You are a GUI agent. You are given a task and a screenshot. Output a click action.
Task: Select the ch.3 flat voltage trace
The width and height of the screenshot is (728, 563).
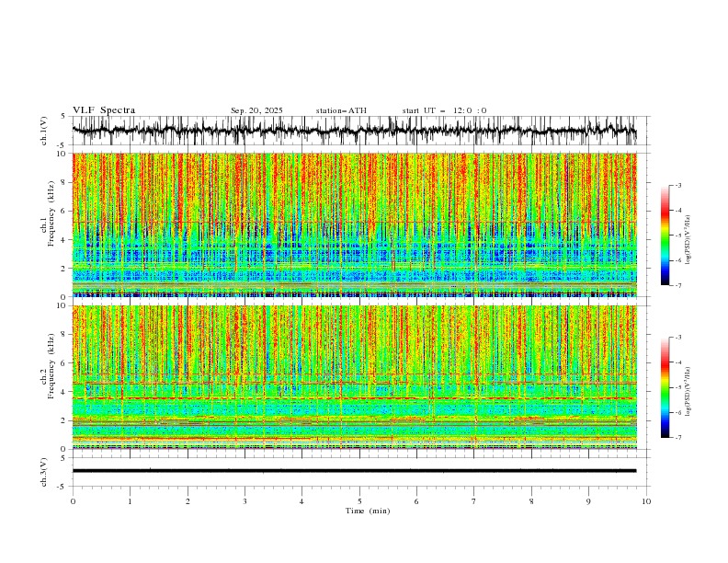tap(354, 471)
